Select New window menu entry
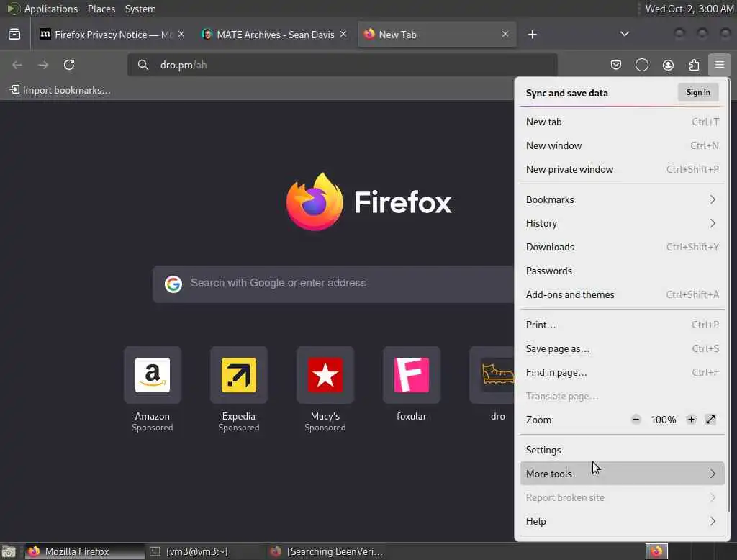 (x=623, y=146)
